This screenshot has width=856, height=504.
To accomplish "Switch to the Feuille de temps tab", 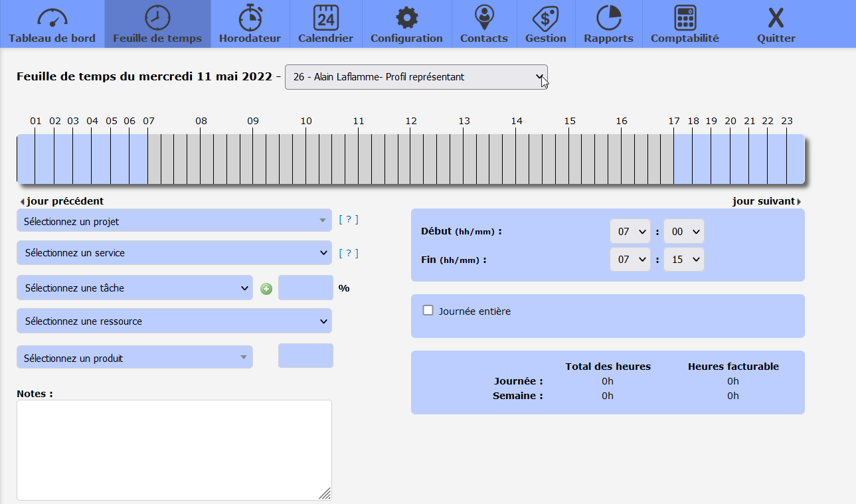I will (157, 24).
